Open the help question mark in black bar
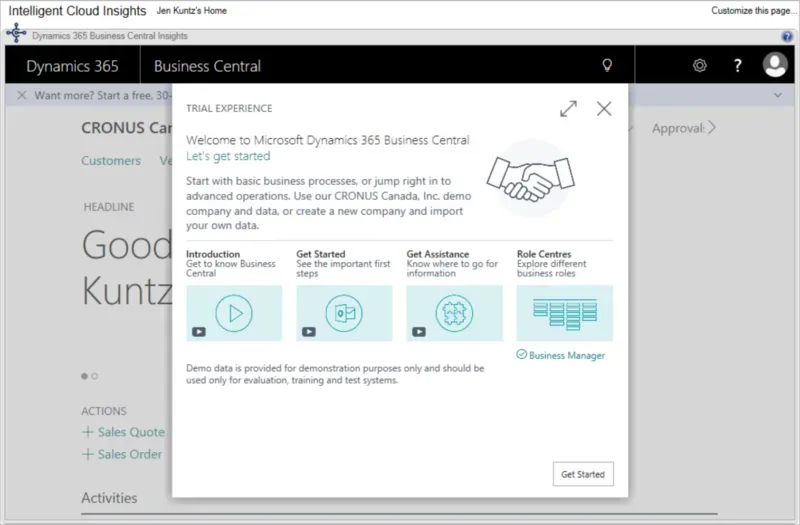The height and width of the screenshot is (525, 800). click(x=737, y=65)
